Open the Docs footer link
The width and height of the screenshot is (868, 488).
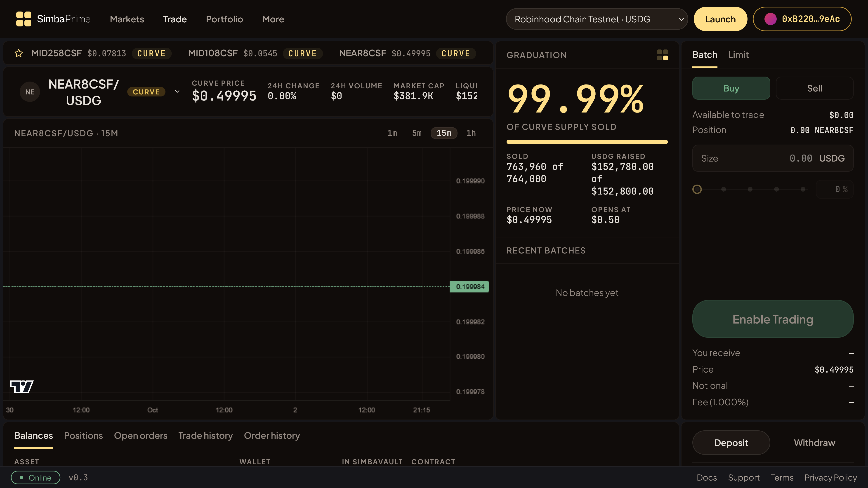click(x=707, y=478)
